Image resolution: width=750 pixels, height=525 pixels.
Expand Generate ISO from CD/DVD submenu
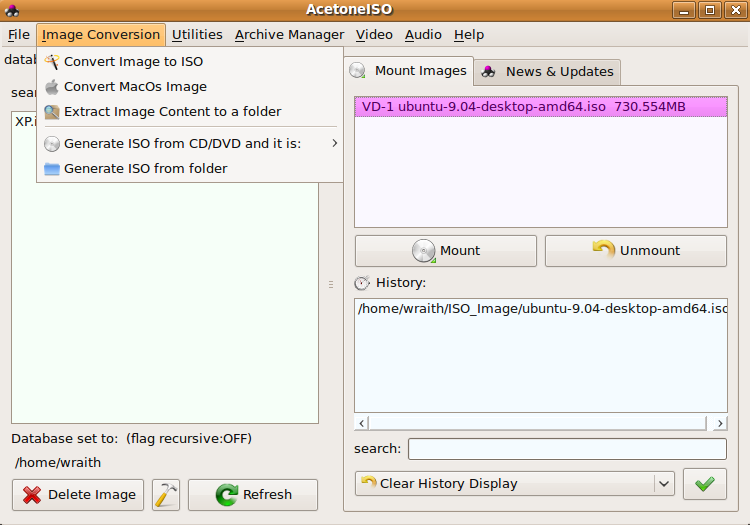click(x=190, y=143)
